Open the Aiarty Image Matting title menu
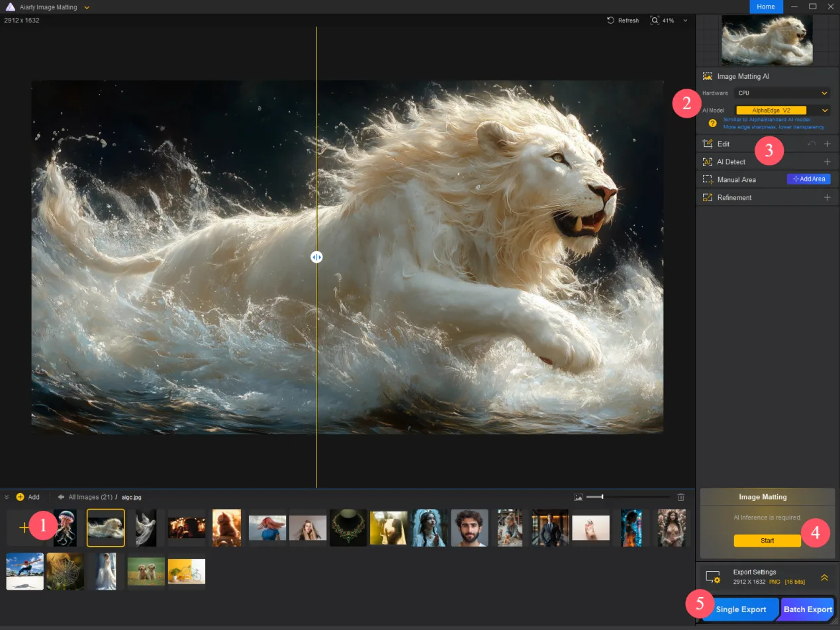 point(87,7)
